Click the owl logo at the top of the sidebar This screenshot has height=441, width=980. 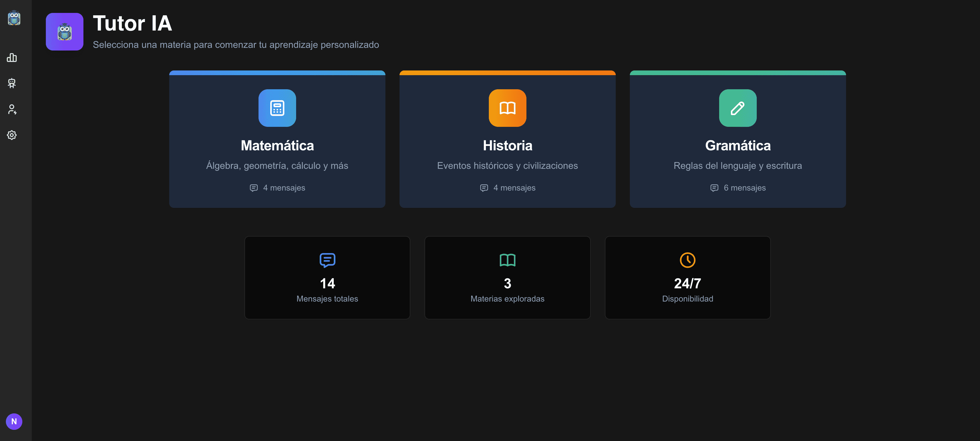click(x=14, y=18)
